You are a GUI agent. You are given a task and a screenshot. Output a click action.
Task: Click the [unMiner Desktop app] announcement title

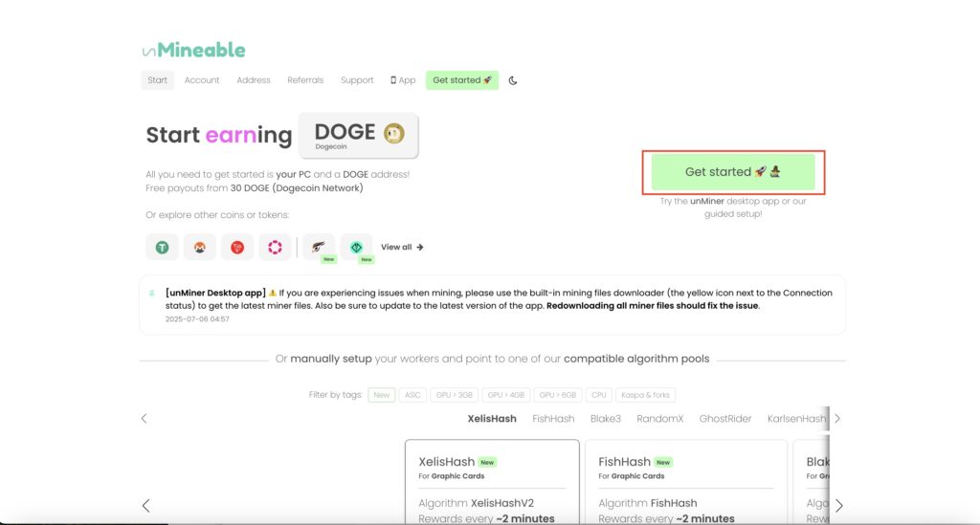(x=215, y=293)
